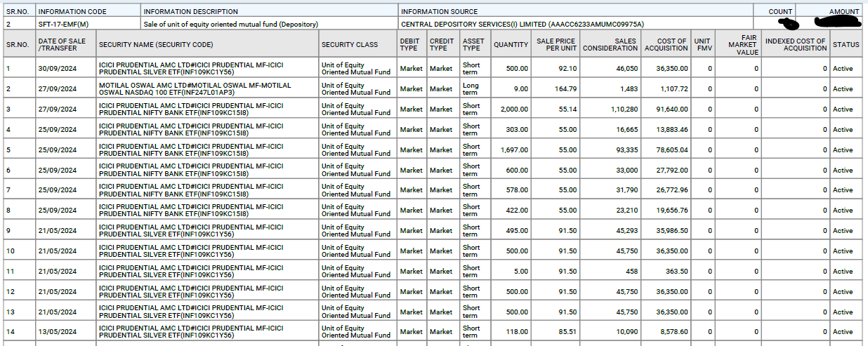Select cost of acquisition 91,640.00
This screenshot has height=346, width=868.
click(672, 109)
